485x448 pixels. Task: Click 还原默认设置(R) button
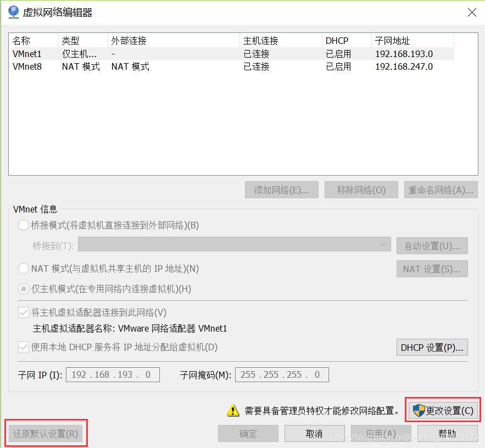point(46,434)
